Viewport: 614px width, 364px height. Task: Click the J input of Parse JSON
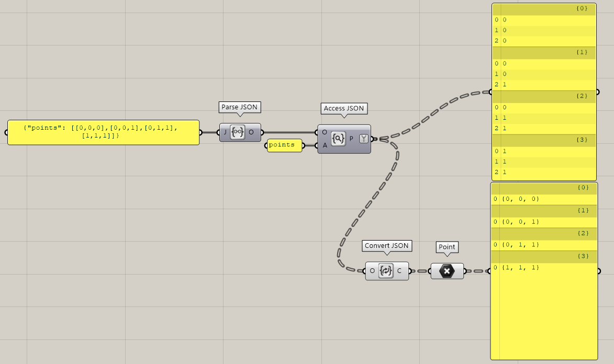point(225,132)
